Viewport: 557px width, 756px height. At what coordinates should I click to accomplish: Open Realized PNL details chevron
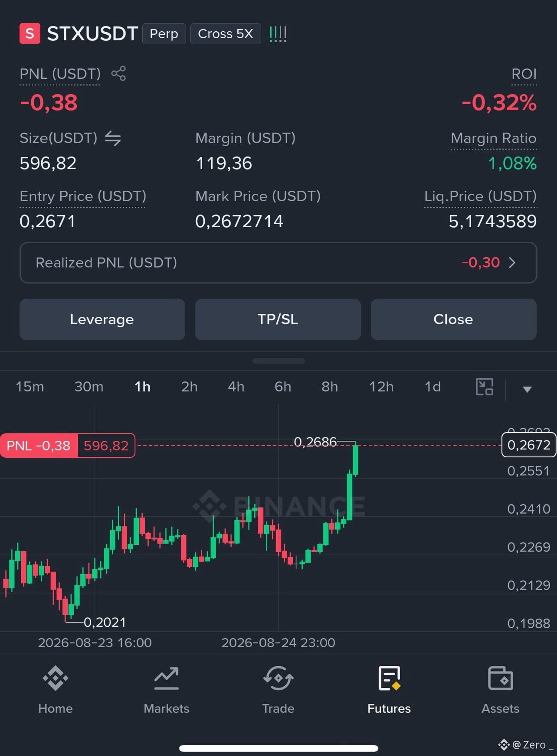click(512, 263)
